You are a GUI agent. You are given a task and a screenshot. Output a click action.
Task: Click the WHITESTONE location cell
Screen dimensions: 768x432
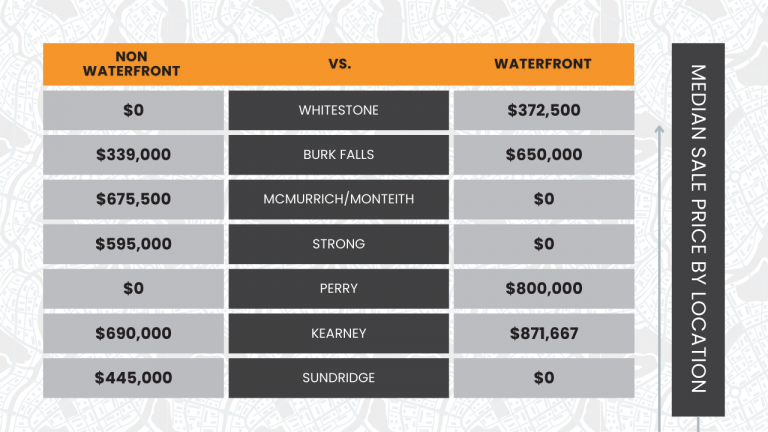(338, 110)
